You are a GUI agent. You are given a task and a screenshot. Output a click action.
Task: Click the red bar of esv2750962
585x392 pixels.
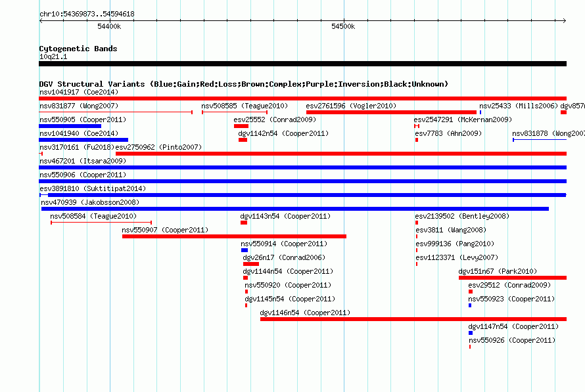[341, 154]
